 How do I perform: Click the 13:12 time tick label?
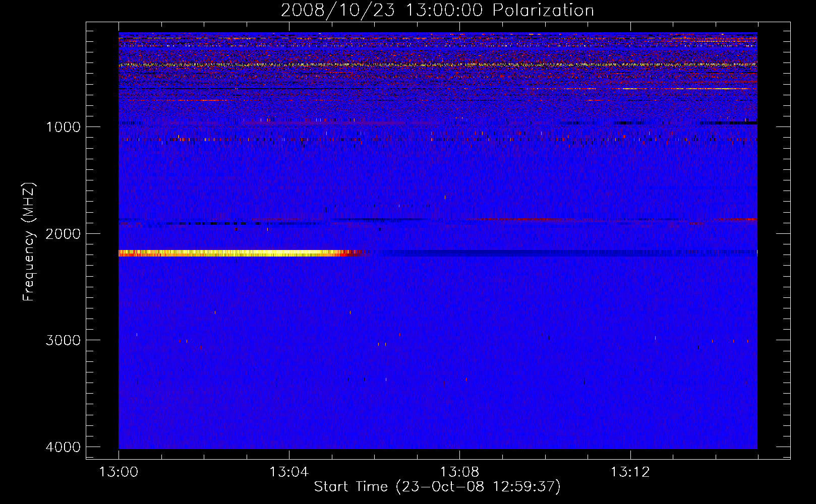tap(630, 472)
